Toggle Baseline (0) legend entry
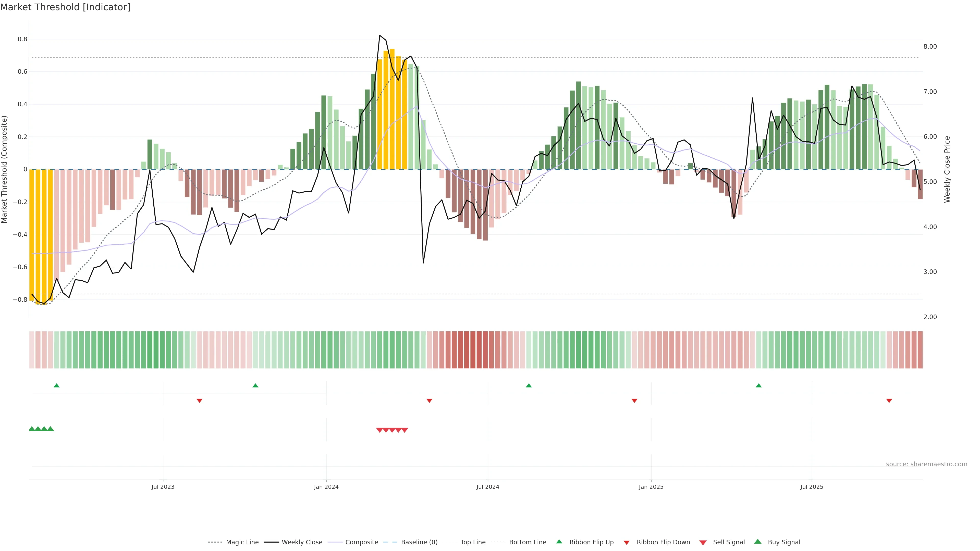The image size is (980, 551). (419, 542)
